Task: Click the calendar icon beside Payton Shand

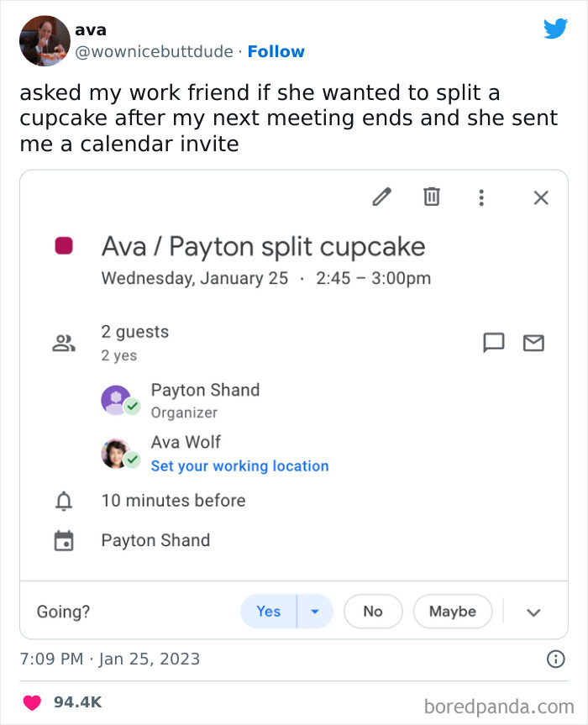Action: pos(65,540)
